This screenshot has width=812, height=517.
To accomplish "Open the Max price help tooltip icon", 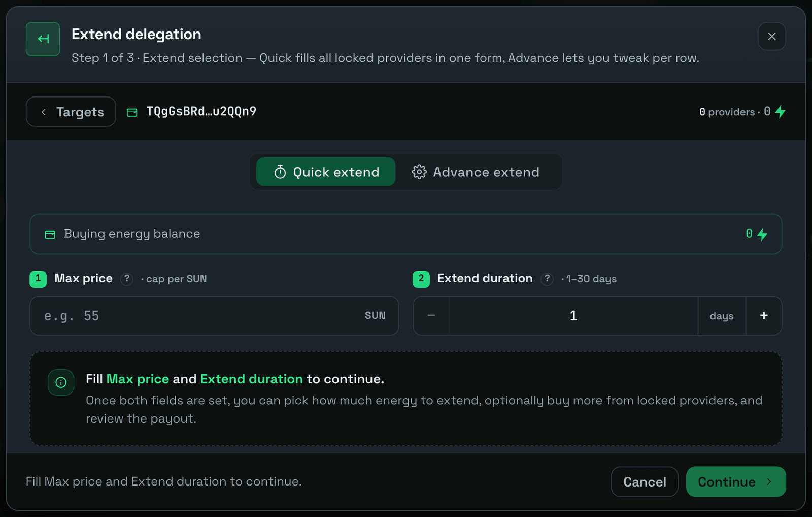I will [127, 279].
